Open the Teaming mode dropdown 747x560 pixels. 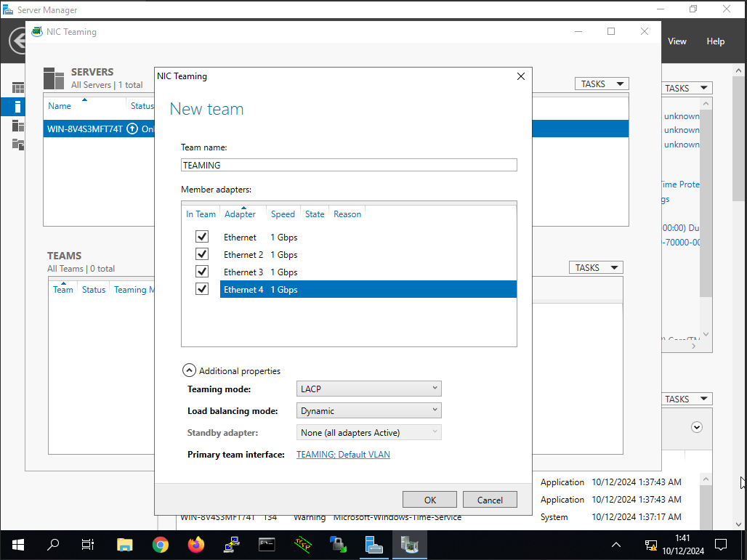(x=369, y=389)
